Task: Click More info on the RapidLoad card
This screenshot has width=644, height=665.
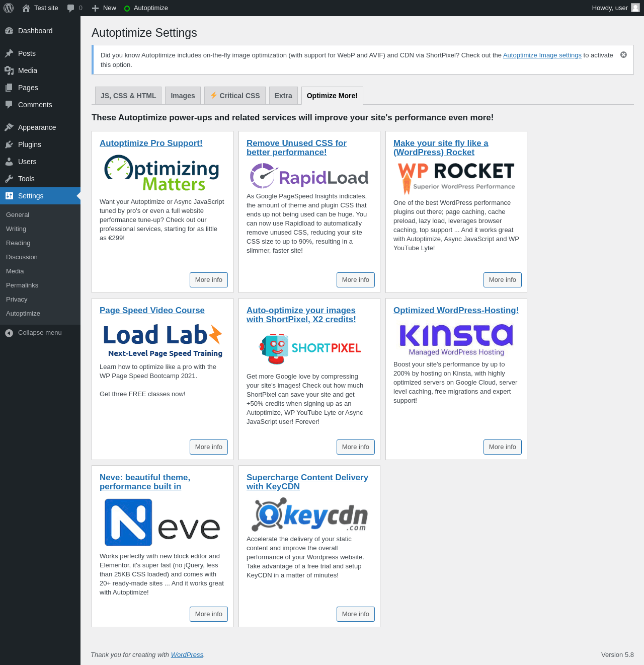Action: (356, 280)
